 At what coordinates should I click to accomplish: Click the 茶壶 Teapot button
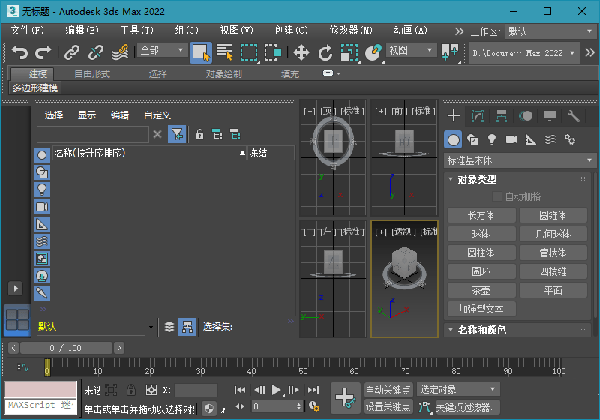pyautogui.click(x=480, y=290)
